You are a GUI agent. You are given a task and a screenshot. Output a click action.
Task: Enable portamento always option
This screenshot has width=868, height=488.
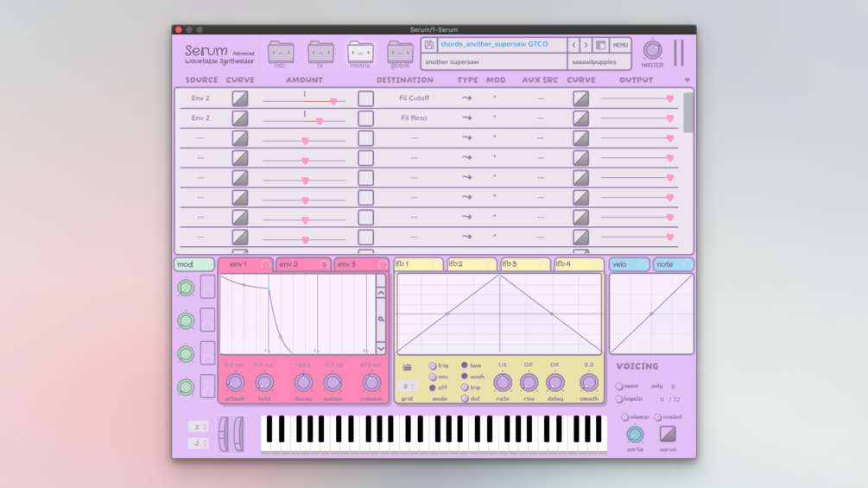coord(624,417)
